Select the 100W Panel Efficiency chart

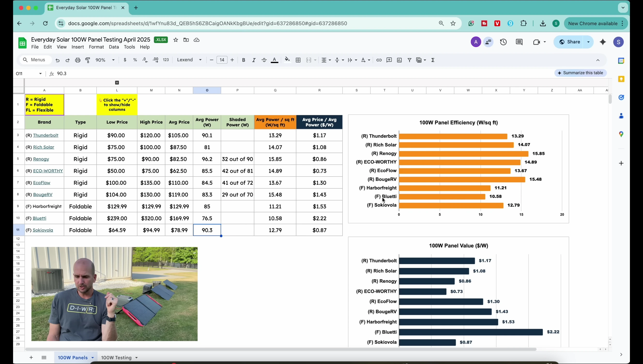tap(458, 169)
